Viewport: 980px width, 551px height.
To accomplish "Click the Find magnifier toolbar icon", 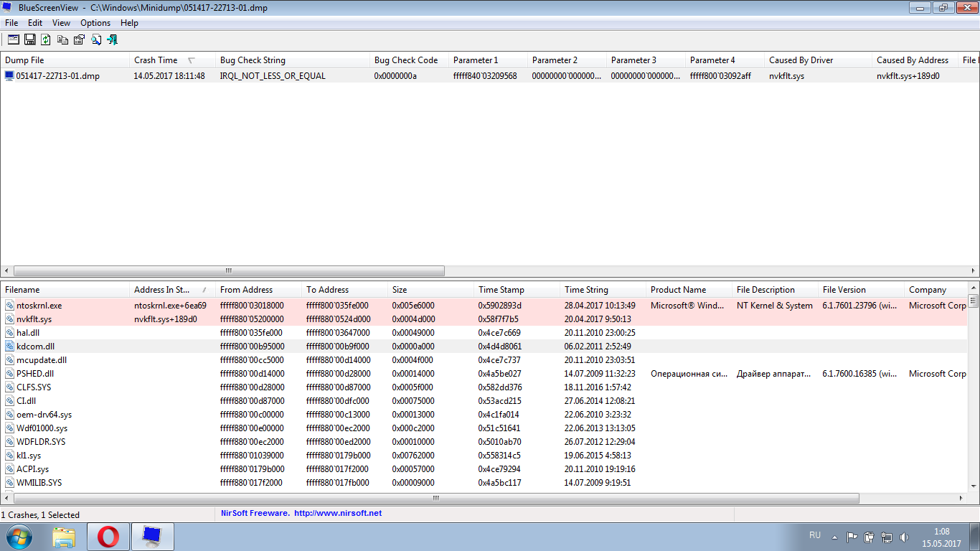I will tap(95, 39).
